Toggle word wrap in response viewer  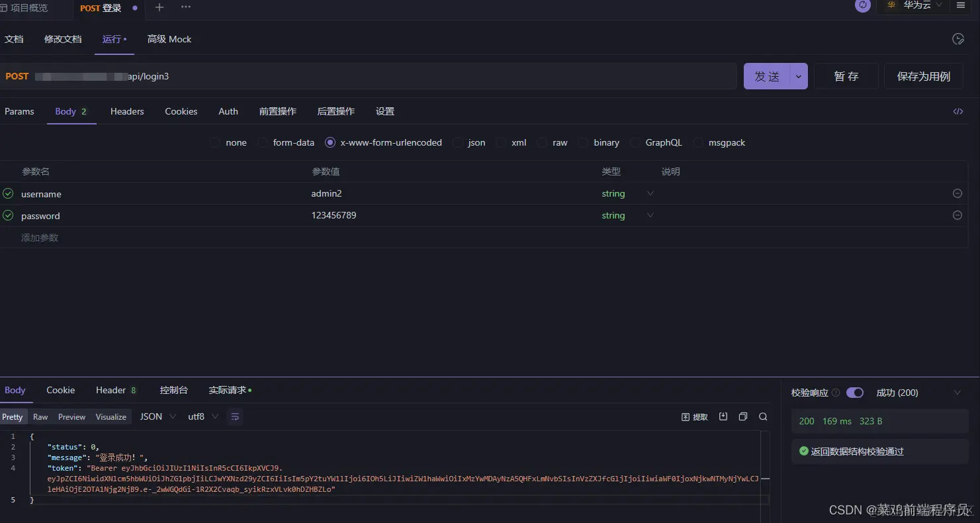click(x=235, y=416)
